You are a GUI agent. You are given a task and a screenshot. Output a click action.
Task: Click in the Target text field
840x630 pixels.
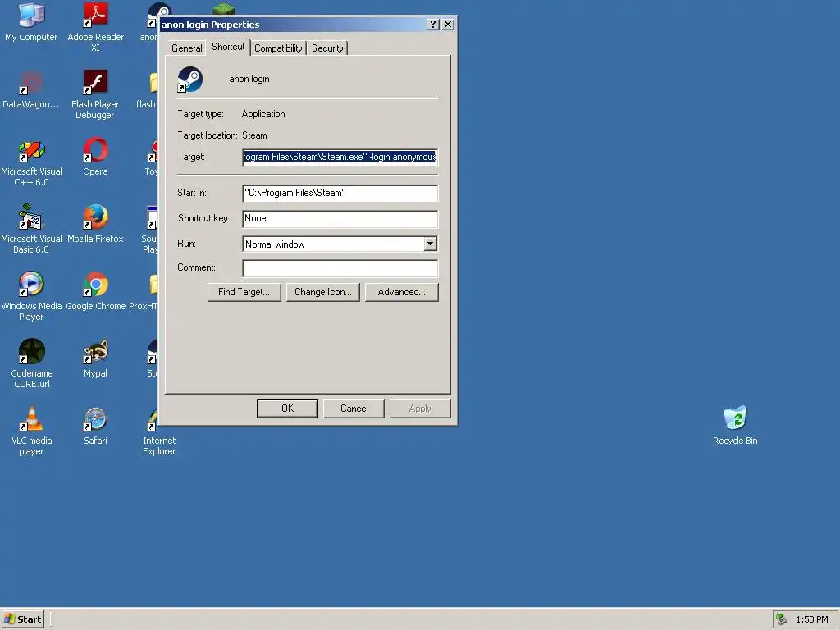[340, 157]
